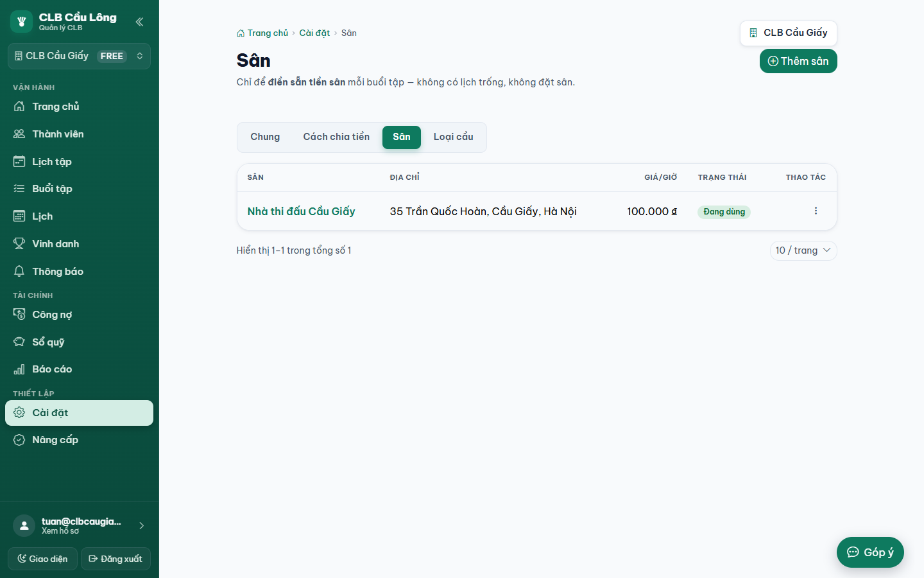Collapse the sidebar with the double-chevron icon
Screen dimensions: 924x578
click(139, 22)
